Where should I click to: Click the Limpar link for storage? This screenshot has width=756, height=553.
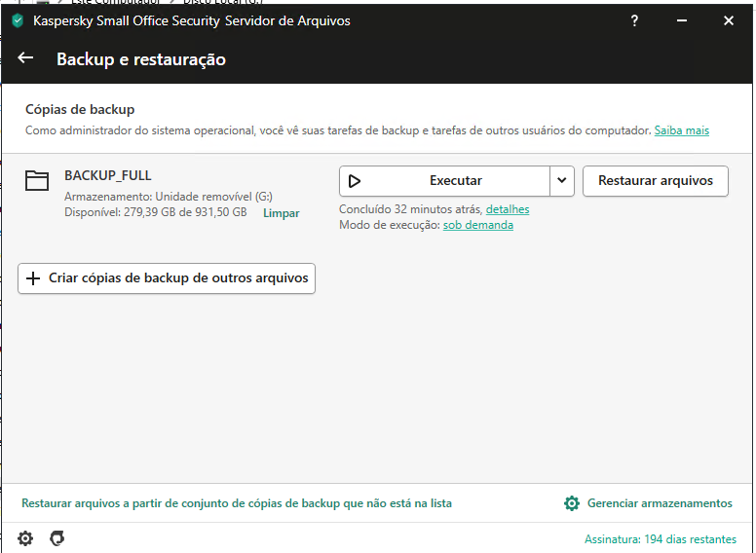pos(282,213)
